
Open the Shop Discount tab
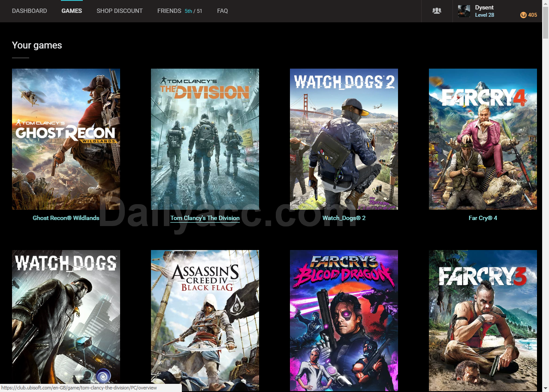(120, 11)
